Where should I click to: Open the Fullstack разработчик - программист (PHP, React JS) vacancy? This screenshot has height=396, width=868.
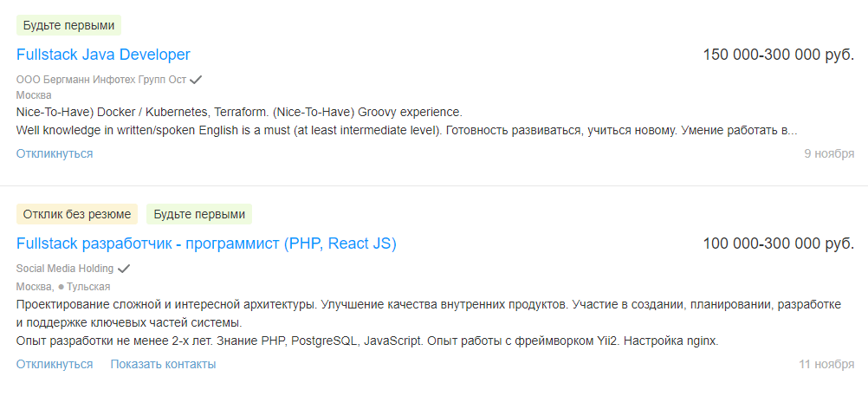206,244
